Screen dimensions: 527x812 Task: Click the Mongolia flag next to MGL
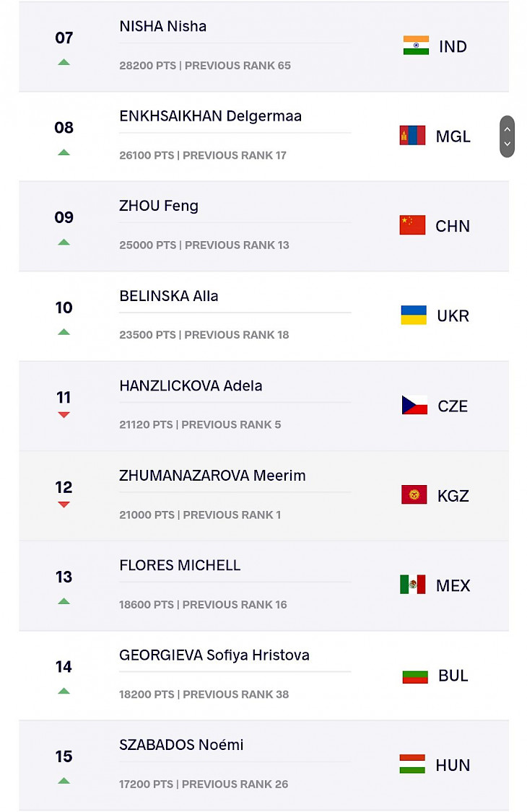[x=412, y=135]
